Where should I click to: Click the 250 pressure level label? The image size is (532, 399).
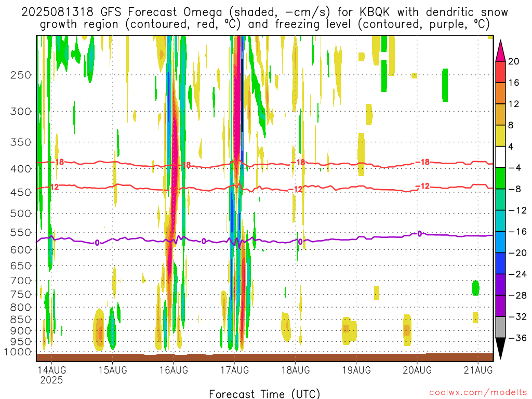[20, 75]
